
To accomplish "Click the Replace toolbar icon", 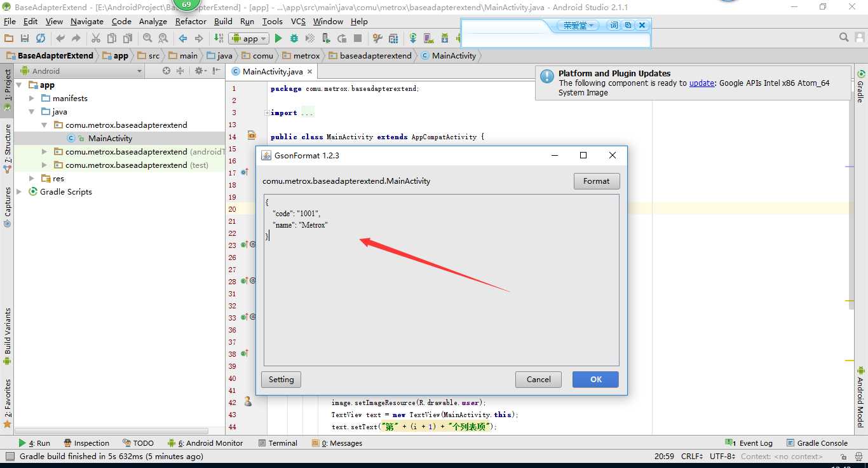I will [x=163, y=38].
